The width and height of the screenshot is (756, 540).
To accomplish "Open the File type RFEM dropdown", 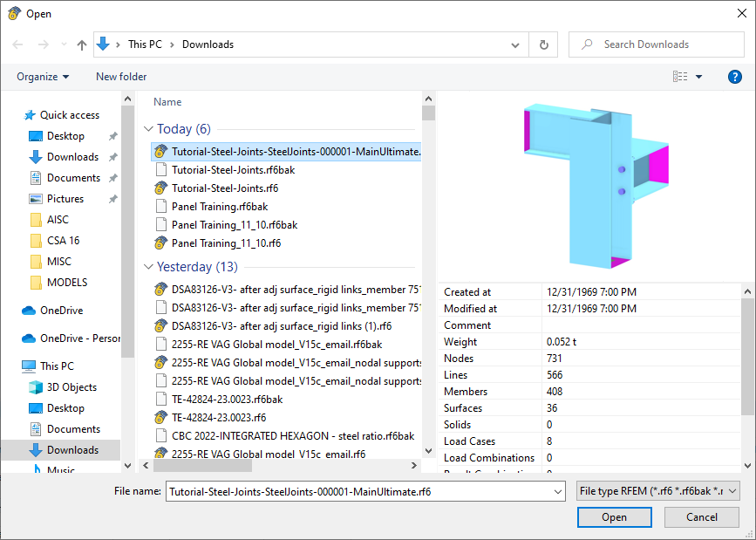I will 657,491.
